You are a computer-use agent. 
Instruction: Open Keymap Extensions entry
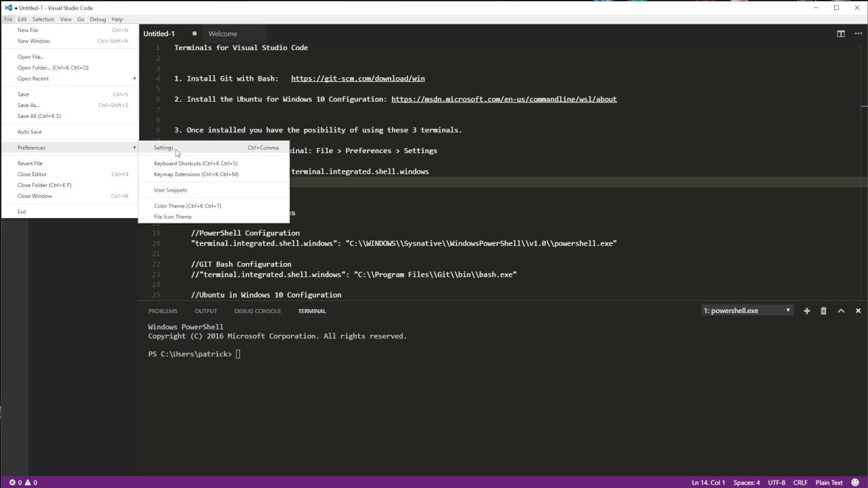point(214,174)
